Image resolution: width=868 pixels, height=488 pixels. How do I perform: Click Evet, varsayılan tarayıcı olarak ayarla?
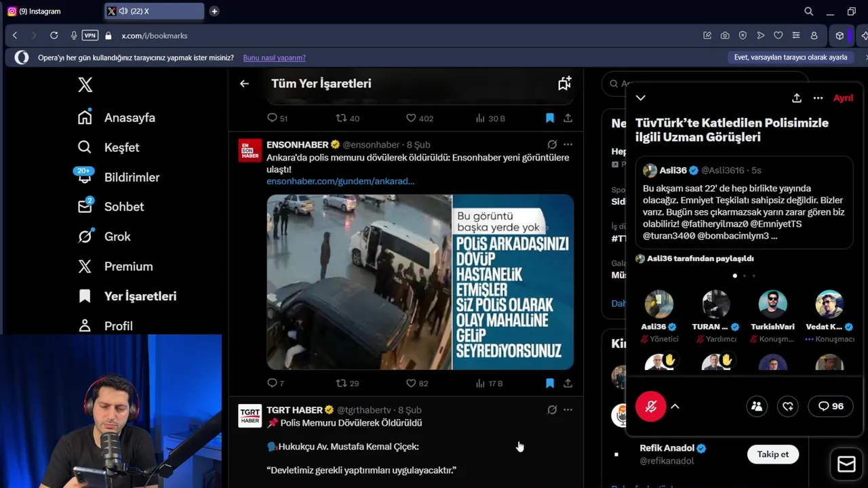tap(791, 58)
